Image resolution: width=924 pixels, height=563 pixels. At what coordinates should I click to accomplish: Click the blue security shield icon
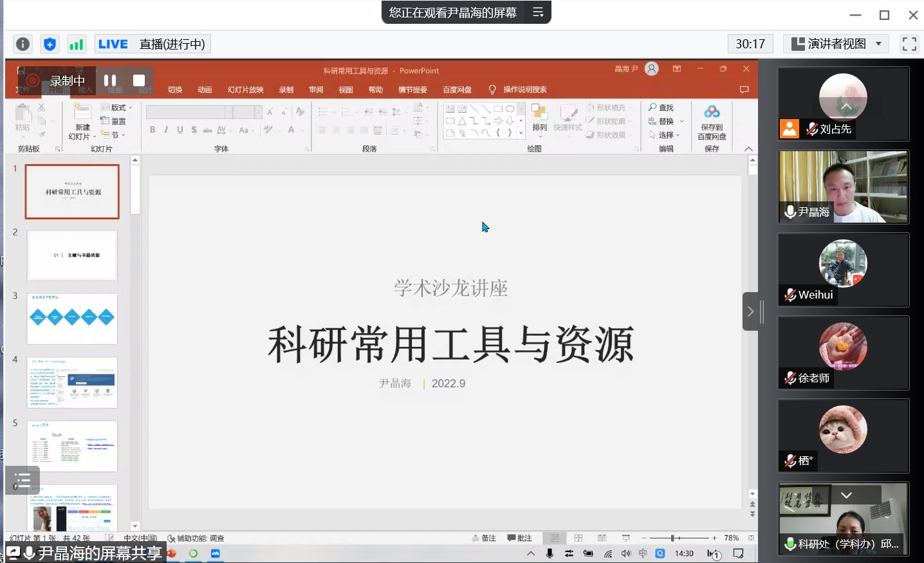(x=50, y=44)
